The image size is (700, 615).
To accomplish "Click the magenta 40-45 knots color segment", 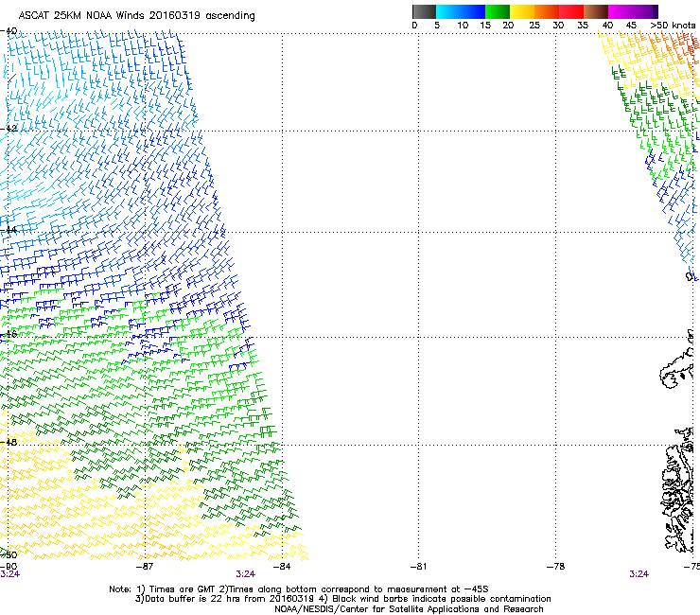I will click(x=621, y=11).
